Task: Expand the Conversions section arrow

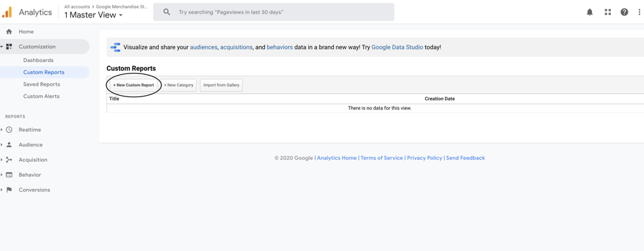Action: coord(1,190)
